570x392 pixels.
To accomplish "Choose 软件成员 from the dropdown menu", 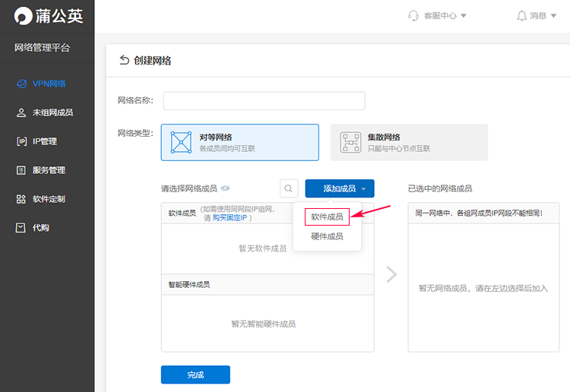I will (327, 217).
